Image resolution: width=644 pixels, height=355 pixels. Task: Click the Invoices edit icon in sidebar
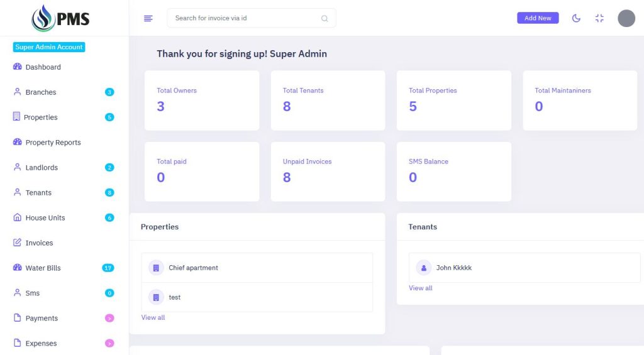[18, 243]
